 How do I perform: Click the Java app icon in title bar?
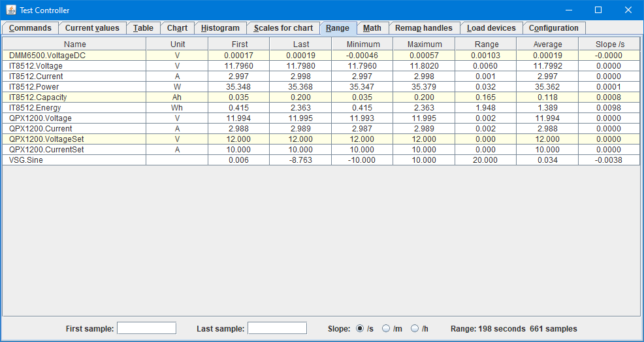coord(11,10)
